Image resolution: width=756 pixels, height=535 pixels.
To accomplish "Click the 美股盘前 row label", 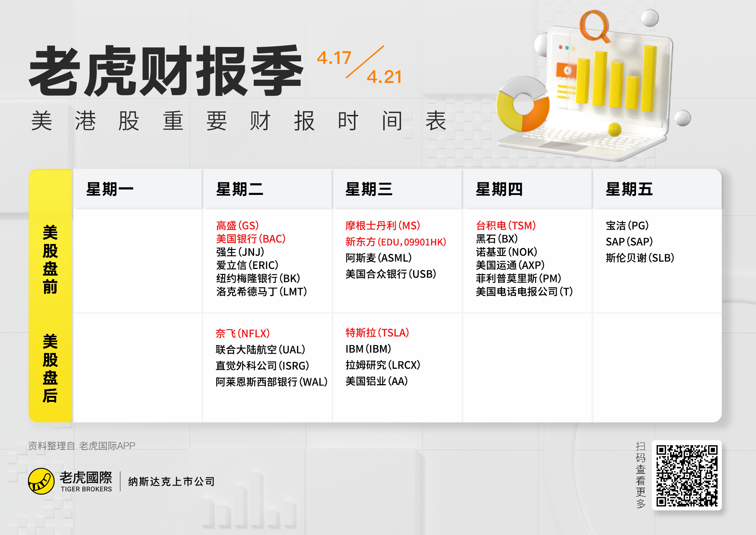I will point(50,259).
